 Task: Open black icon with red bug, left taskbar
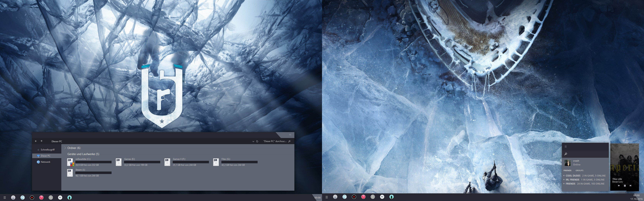pos(32,198)
